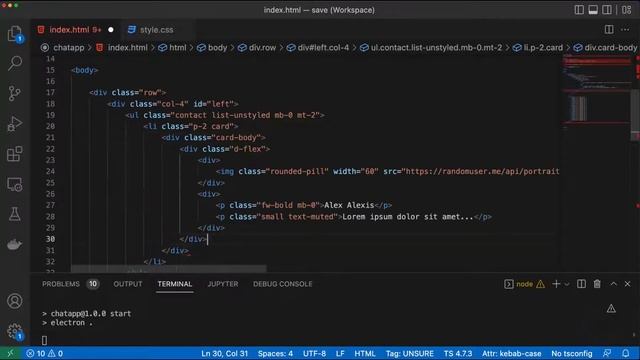640x360 pixels.
Task: Open the terminal launch profile dropdown arrow
Action: 567,284
